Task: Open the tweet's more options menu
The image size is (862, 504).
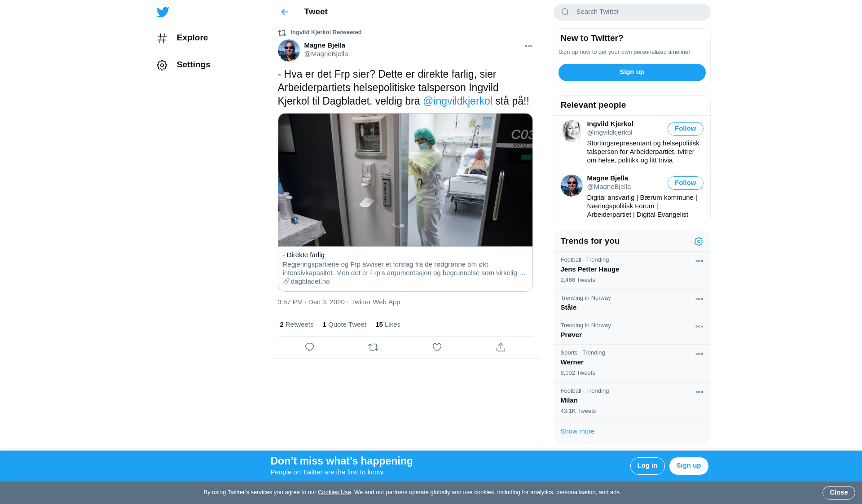Action: point(528,46)
